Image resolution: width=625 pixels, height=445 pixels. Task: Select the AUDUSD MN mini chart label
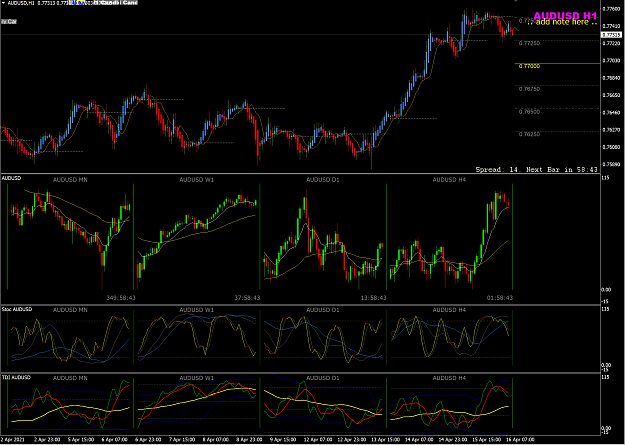click(x=70, y=180)
